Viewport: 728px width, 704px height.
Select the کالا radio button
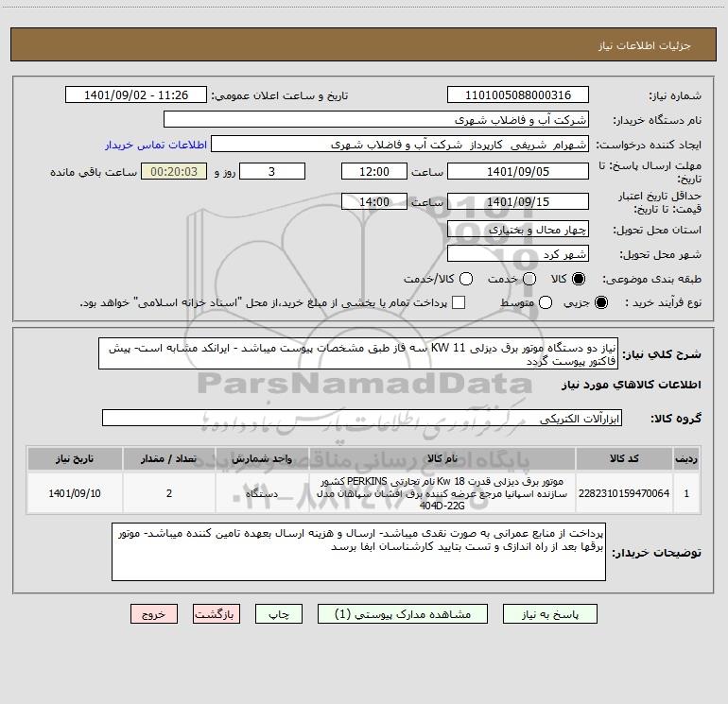(x=579, y=279)
